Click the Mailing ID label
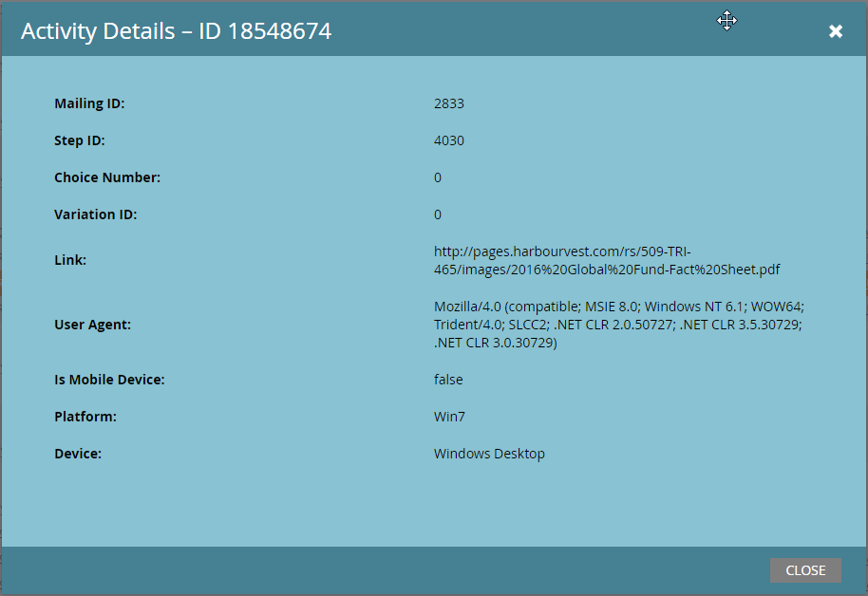Viewport: 868px width, 596px height. tap(89, 103)
